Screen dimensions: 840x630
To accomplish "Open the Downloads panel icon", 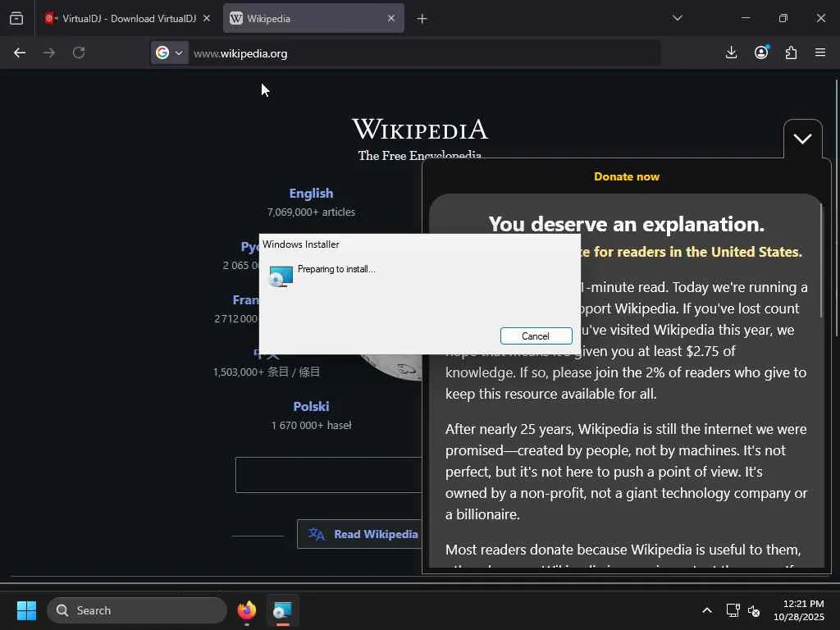I will pos(731,52).
